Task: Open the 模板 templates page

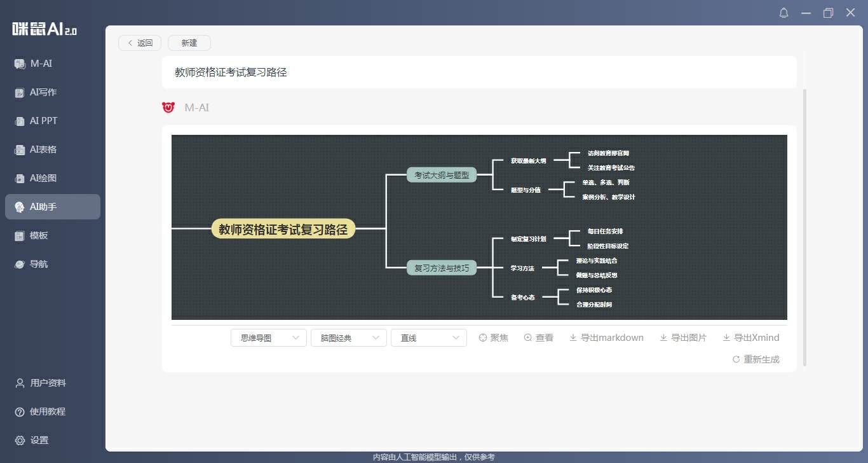Action: [x=38, y=235]
